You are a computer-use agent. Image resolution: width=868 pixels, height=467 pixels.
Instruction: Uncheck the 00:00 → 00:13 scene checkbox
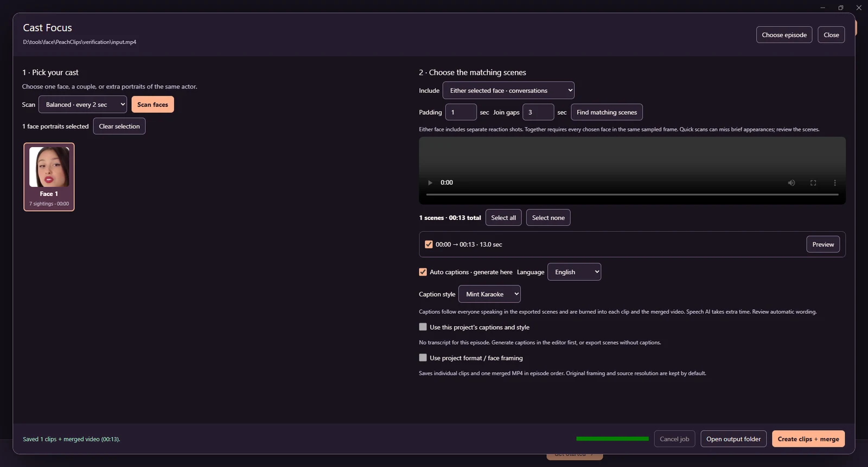pyautogui.click(x=429, y=244)
